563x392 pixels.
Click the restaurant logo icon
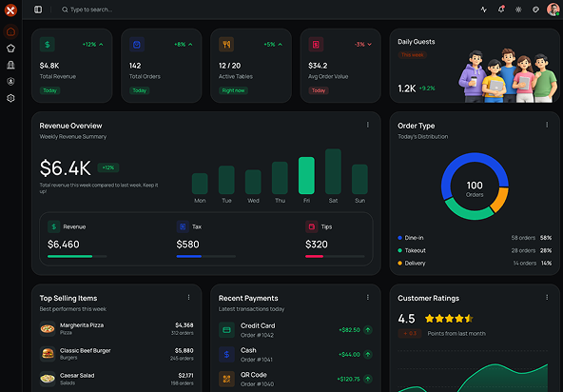tap(10, 10)
